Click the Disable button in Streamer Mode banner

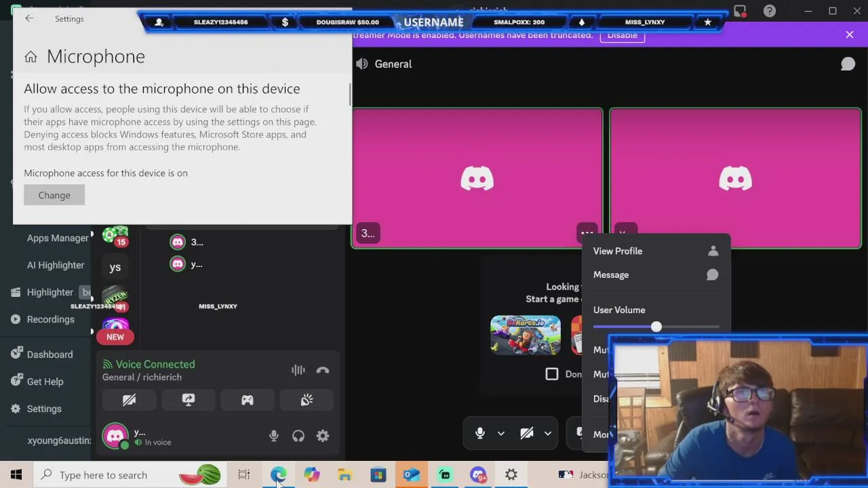[622, 35]
